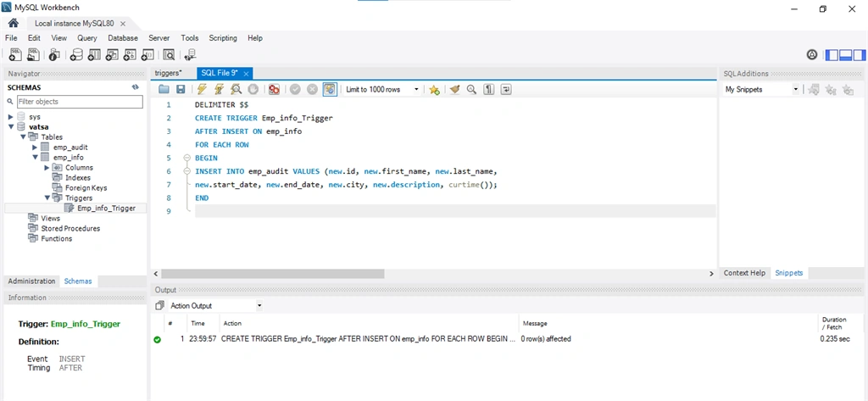Click the Save script floppy disk icon
Image resolution: width=868 pixels, height=401 pixels.
coord(181,89)
